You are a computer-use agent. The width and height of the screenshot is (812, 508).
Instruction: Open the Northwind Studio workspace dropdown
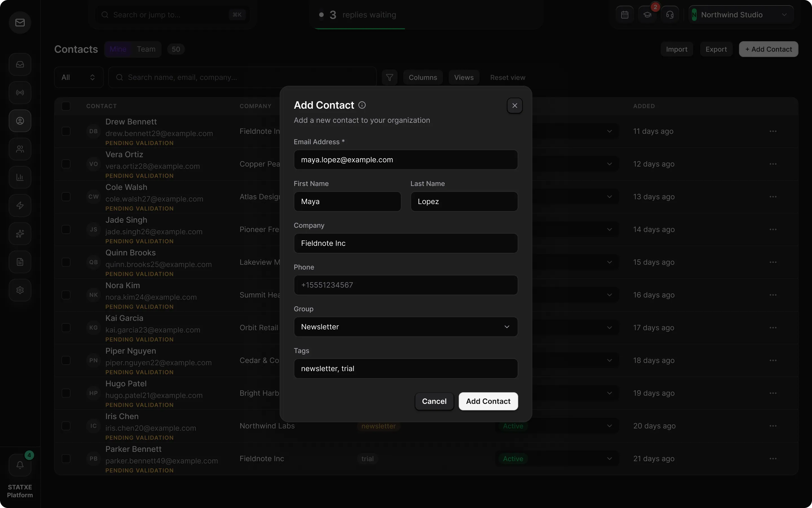pyautogui.click(x=741, y=15)
